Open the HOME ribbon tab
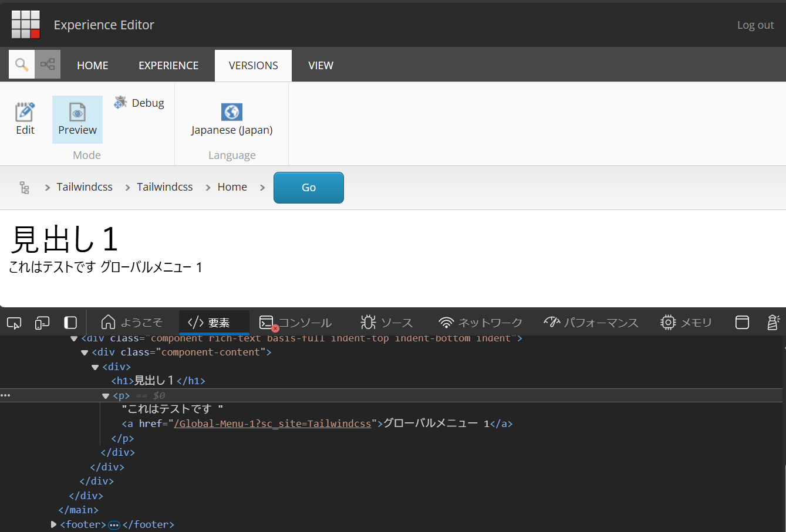The height and width of the screenshot is (532, 786). click(x=93, y=65)
